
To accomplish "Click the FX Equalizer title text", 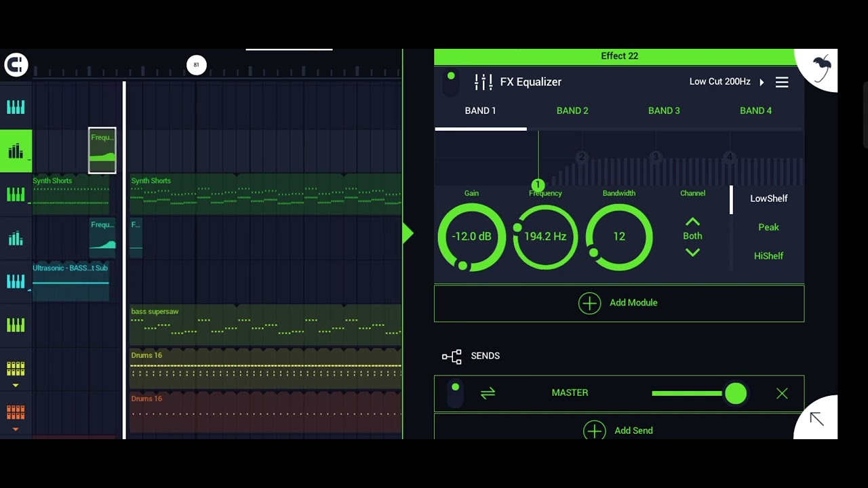I will coord(530,82).
